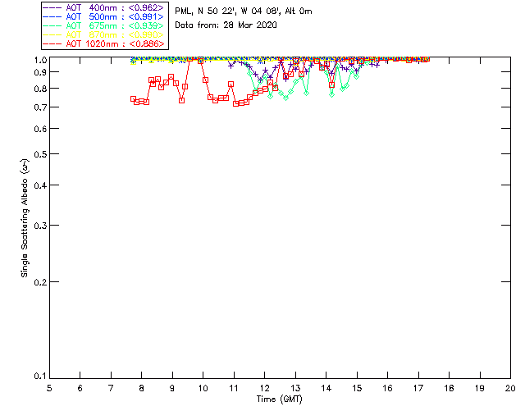Click the x-axis tick label 14

[x=326, y=388]
